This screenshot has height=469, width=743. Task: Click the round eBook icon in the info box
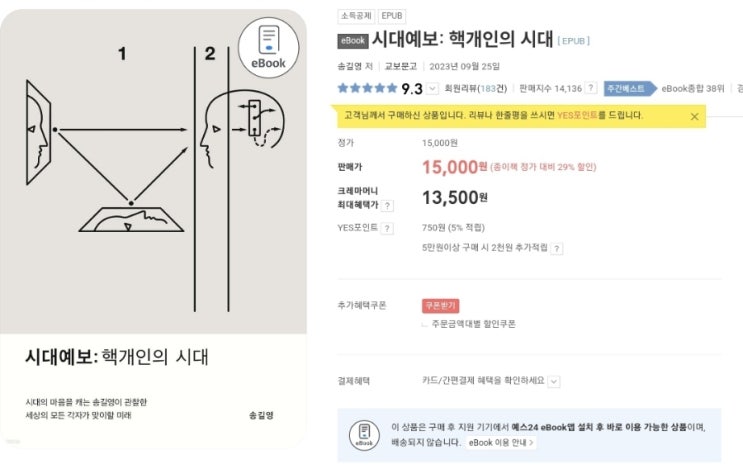point(364,435)
